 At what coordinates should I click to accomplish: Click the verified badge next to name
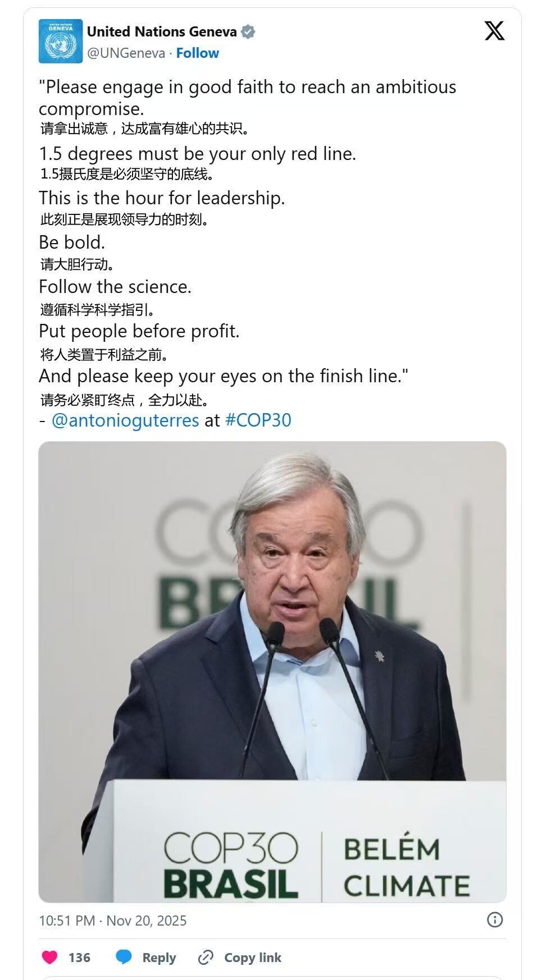[248, 32]
